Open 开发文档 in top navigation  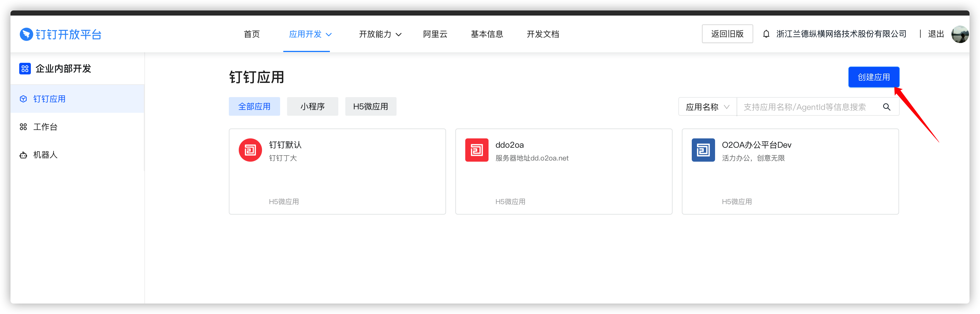coord(542,34)
